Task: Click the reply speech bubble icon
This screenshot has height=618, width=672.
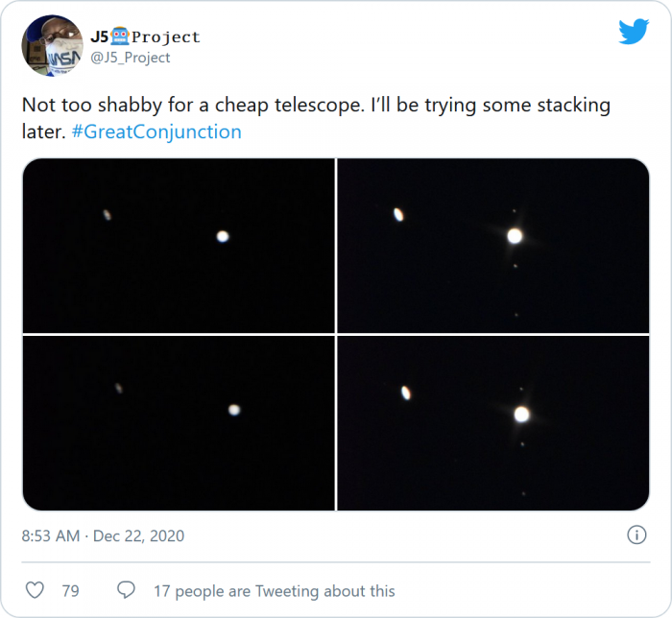Action: pyautogui.click(x=126, y=590)
